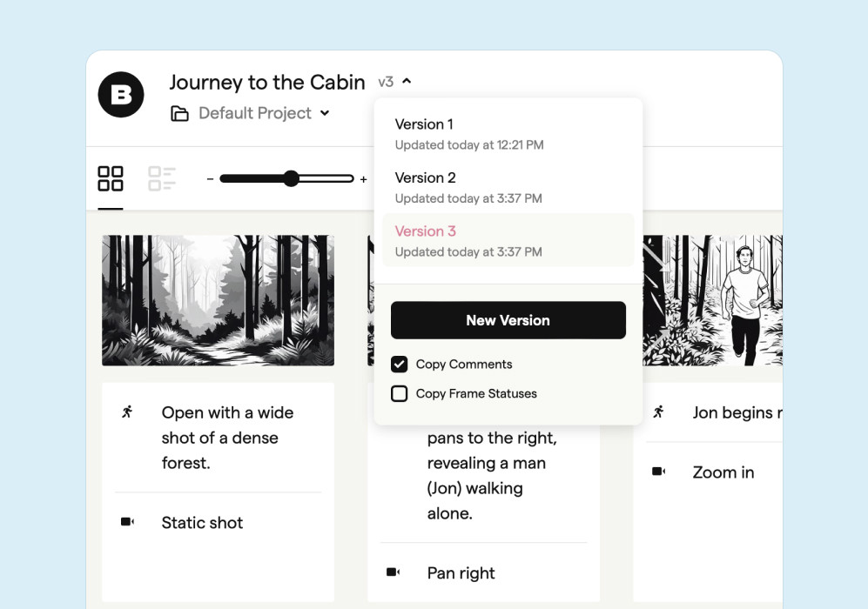Uncheck the Copy Comments checkbox
The height and width of the screenshot is (609, 868).
[x=400, y=365]
